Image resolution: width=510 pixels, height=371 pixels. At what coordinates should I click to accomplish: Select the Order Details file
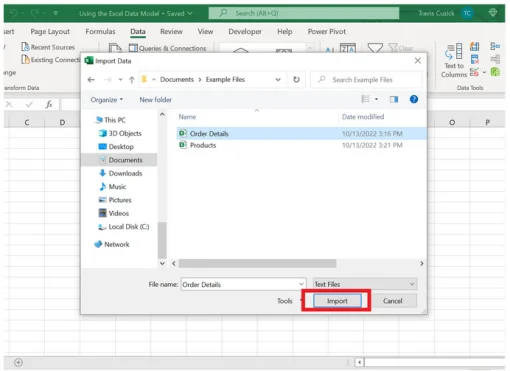click(x=301, y=133)
